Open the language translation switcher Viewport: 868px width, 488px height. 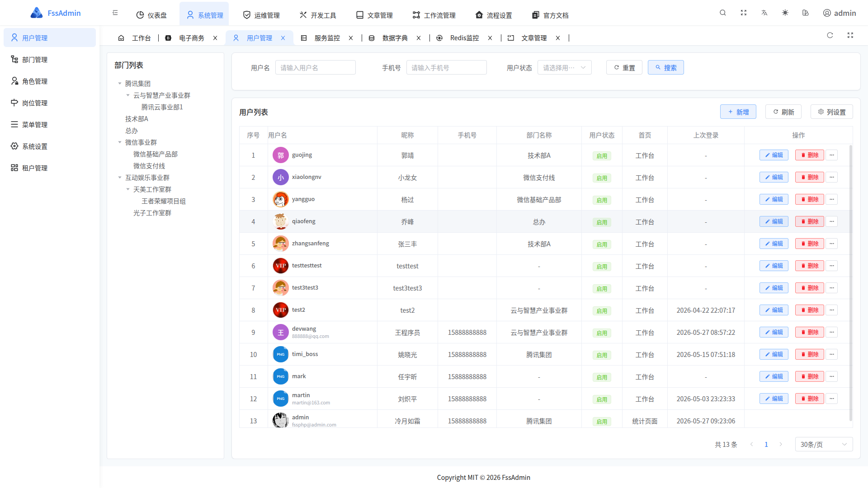(764, 13)
